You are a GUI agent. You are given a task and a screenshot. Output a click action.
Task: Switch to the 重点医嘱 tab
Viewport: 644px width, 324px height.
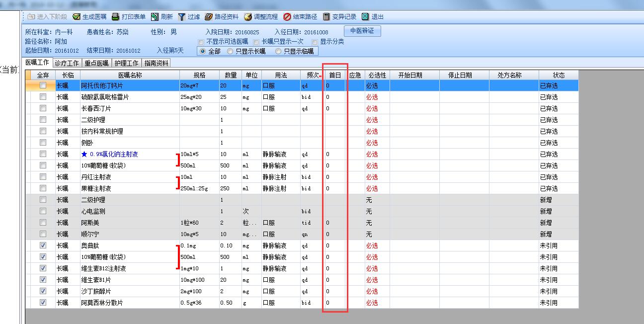click(x=96, y=63)
